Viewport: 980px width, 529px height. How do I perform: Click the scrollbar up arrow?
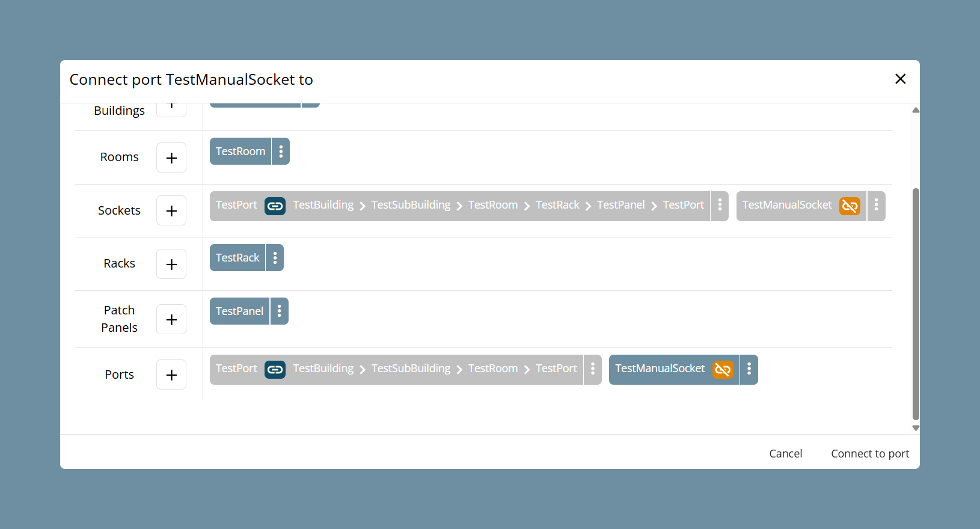(x=916, y=110)
